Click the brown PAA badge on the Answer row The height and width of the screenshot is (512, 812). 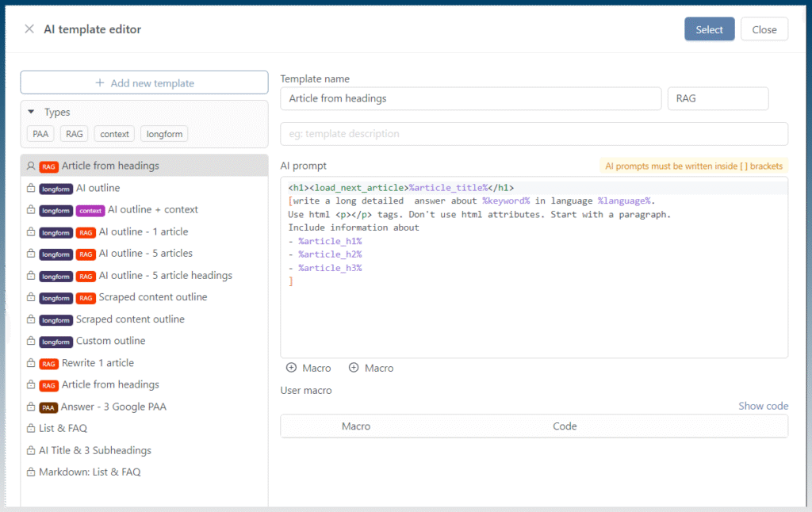coord(48,407)
